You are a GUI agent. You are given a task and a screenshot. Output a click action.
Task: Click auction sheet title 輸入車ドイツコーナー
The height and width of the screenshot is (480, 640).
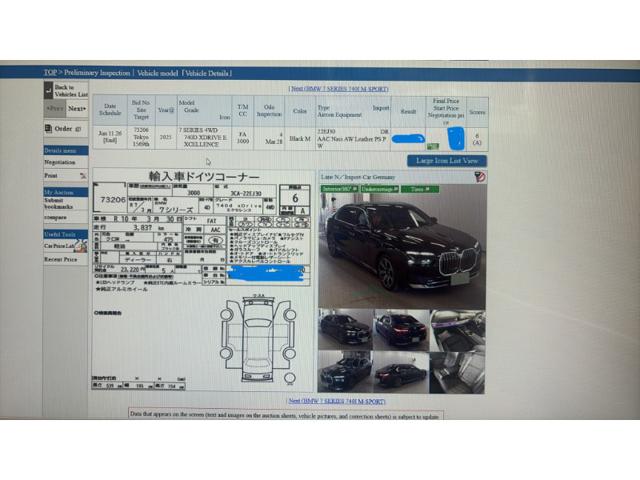coord(204,176)
